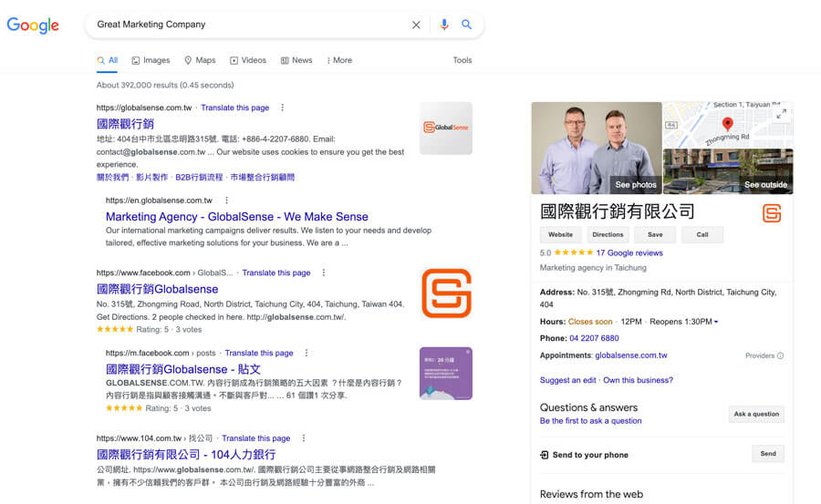
Task: Save the business listing
Action: 655,234
